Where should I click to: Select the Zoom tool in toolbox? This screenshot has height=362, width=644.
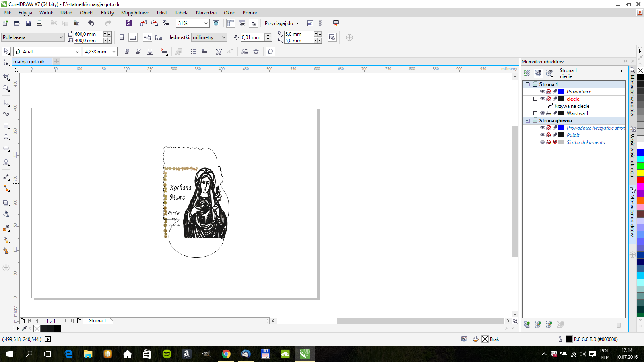coord(6,89)
